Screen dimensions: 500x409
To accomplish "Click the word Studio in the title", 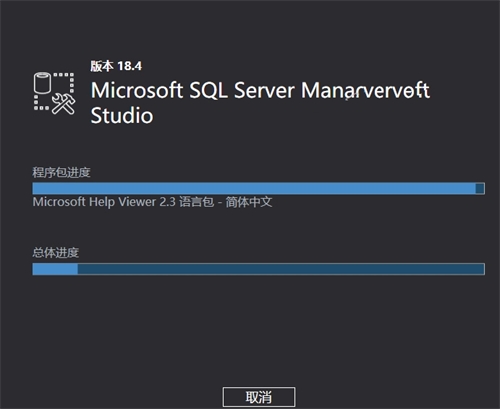I will [122, 116].
